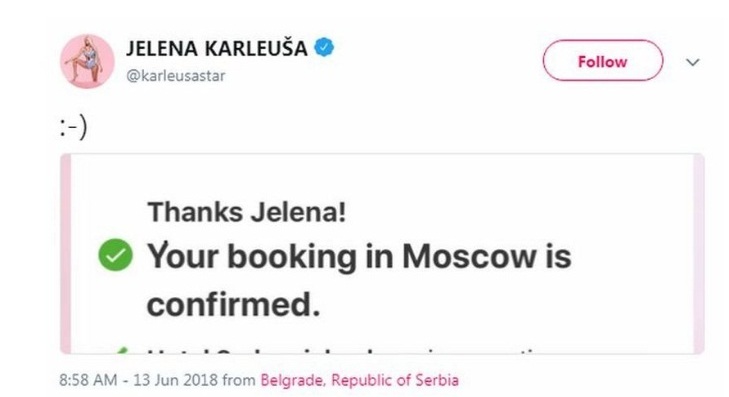Open Jelena Karleuša's profile avatar
This screenshot has height=397, width=729.
87,61
